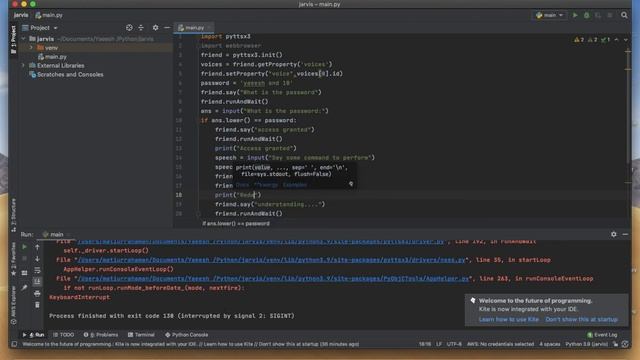Expand External Libraries node

click(24, 65)
